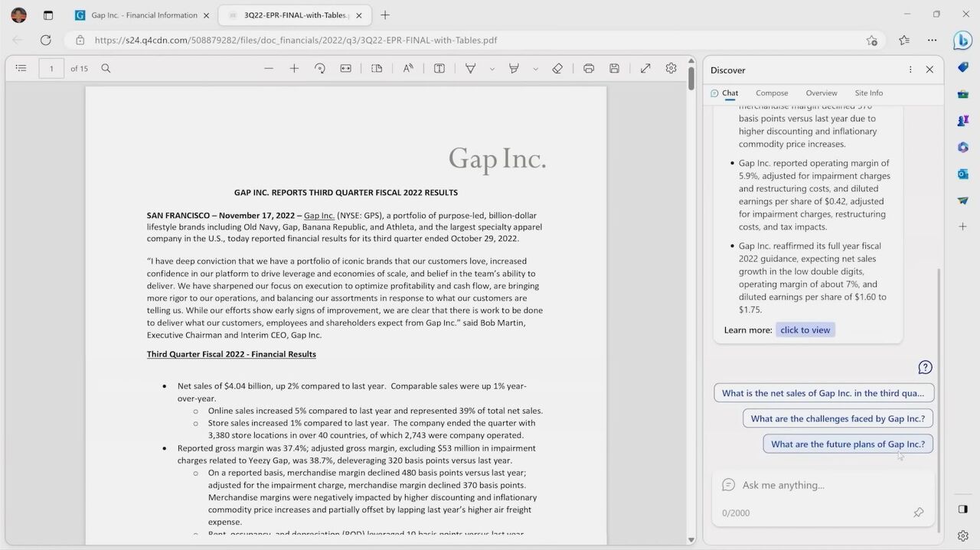
Task: Click the page number field
Action: point(51,68)
